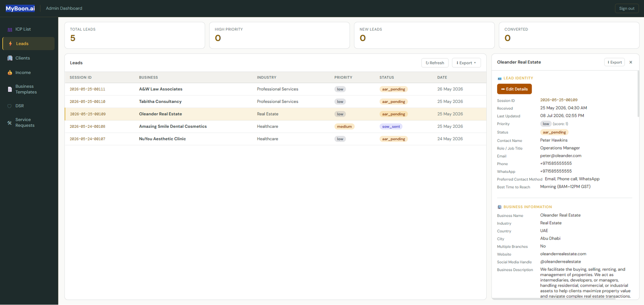
Task: Click the Business column header
Action: click(149, 78)
